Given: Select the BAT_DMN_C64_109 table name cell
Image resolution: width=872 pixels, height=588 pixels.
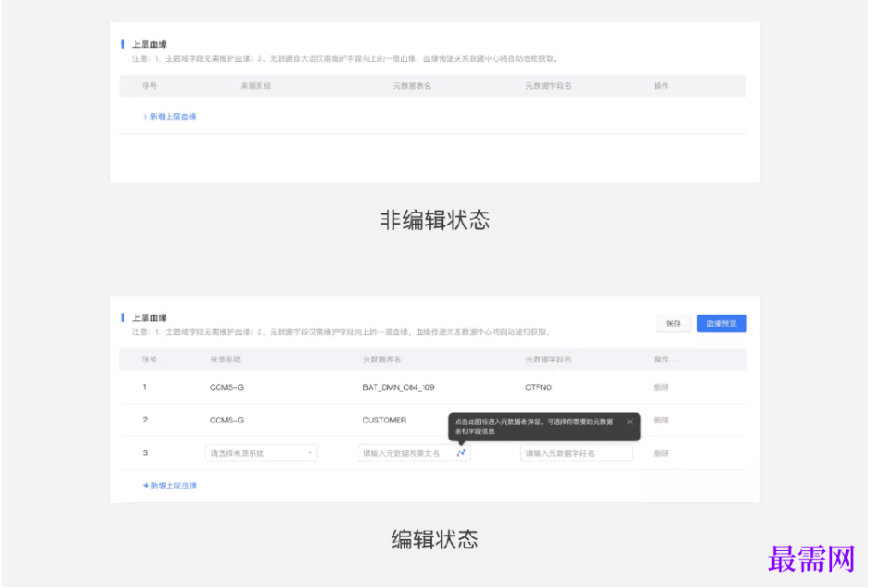Looking at the screenshot, I should pos(398,387).
